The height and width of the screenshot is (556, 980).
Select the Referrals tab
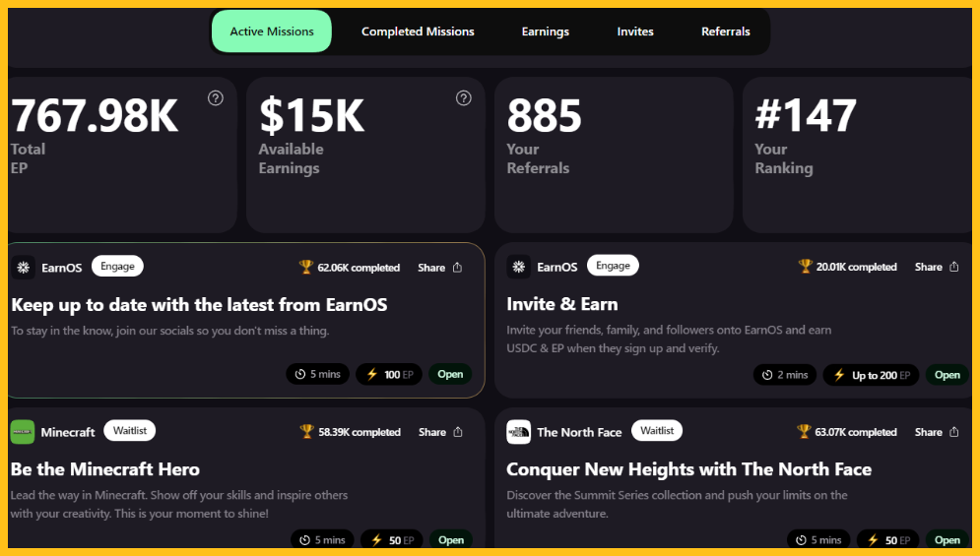[x=726, y=31]
